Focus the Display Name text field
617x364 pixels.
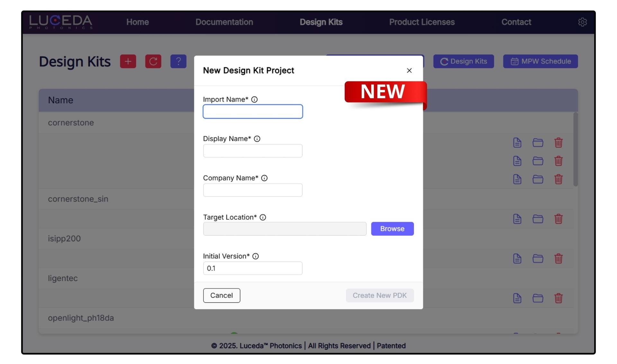click(x=253, y=151)
